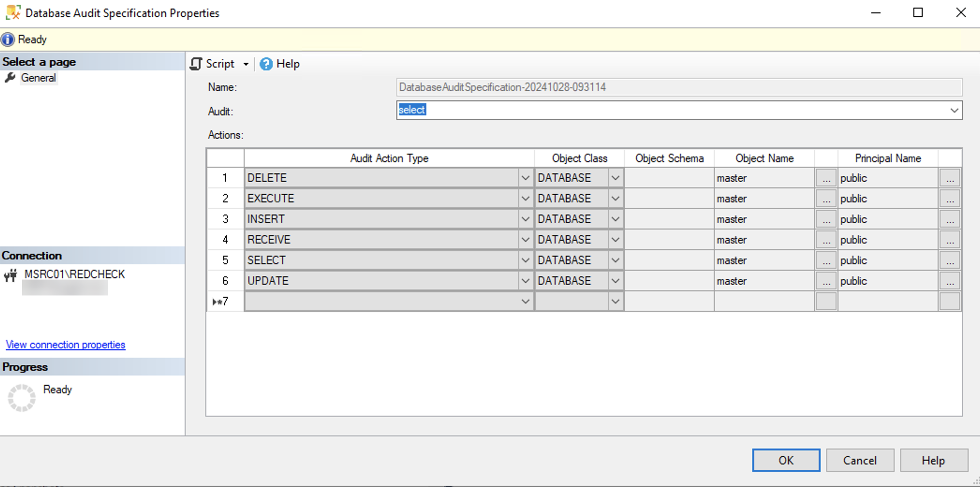Click the Help icon beside Script
Image resolution: width=980 pixels, height=487 pixels.
point(265,64)
